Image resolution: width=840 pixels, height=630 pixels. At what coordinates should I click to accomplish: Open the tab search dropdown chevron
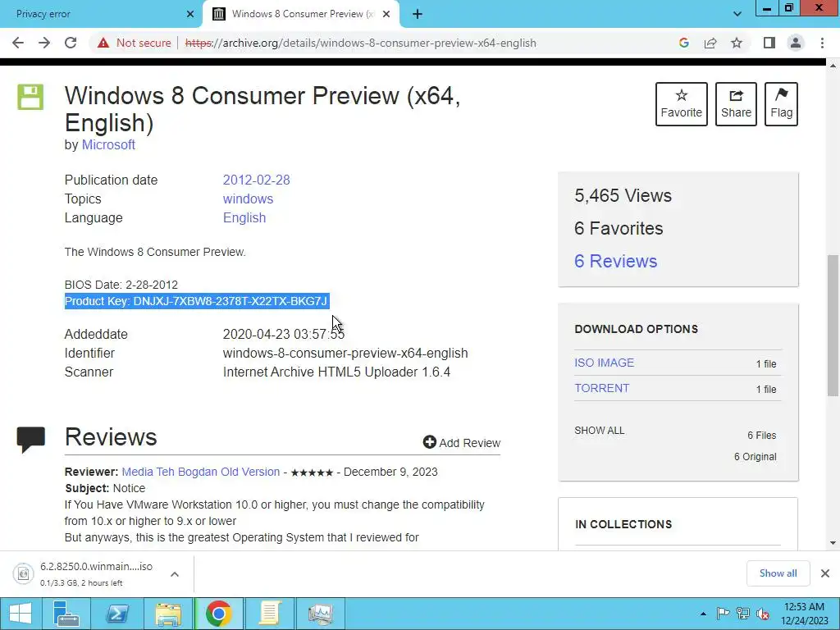coord(737,14)
